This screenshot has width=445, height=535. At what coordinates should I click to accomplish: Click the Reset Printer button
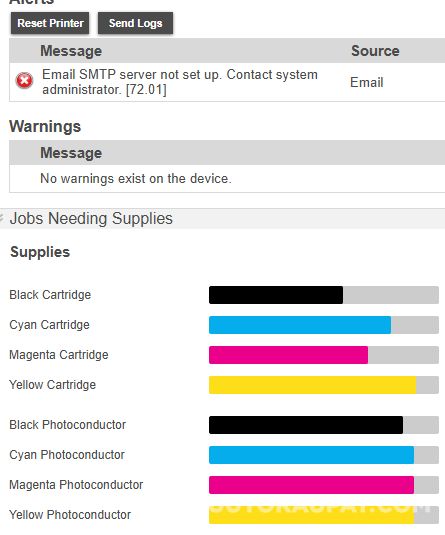pos(50,23)
